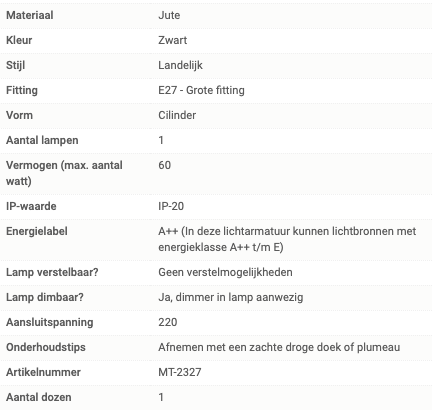Click the article number MT-2327
The width and height of the screenshot is (437, 416).
tap(180, 372)
